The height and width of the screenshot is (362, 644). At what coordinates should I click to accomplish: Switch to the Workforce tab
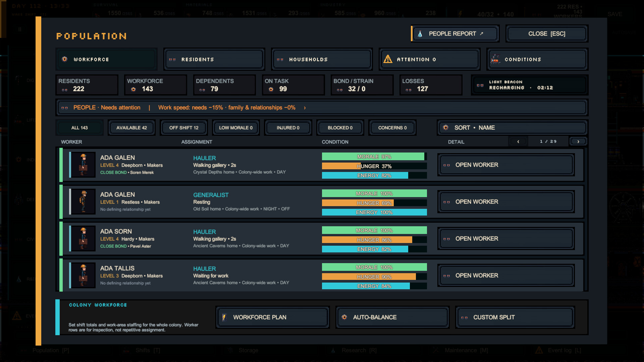(x=106, y=59)
